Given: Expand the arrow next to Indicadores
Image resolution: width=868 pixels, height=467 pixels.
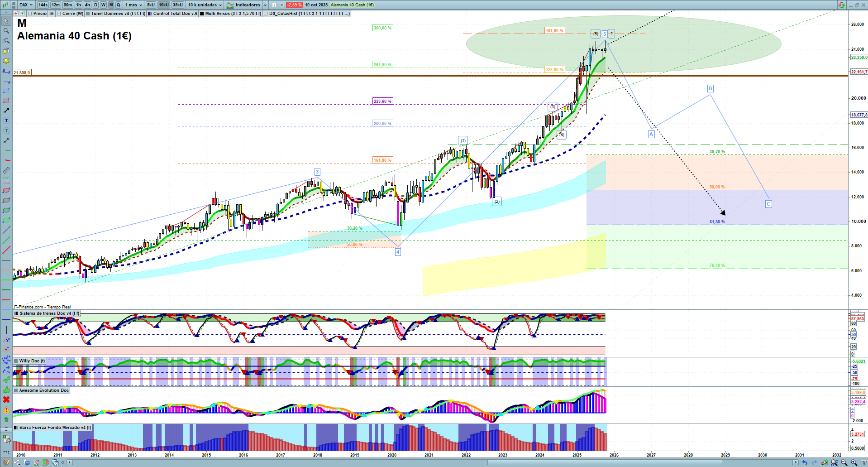Looking at the screenshot, I should pos(265,5).
